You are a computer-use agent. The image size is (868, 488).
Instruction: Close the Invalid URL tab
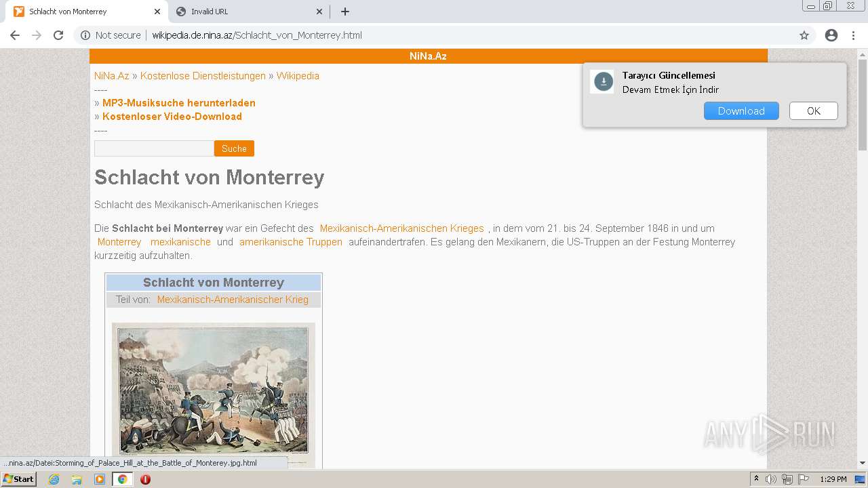[320, 12]
